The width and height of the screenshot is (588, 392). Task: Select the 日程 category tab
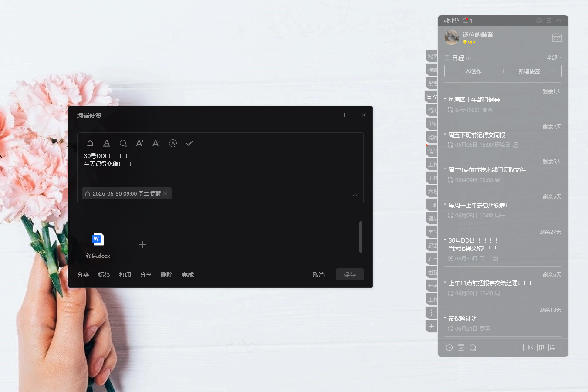(432, 97)
